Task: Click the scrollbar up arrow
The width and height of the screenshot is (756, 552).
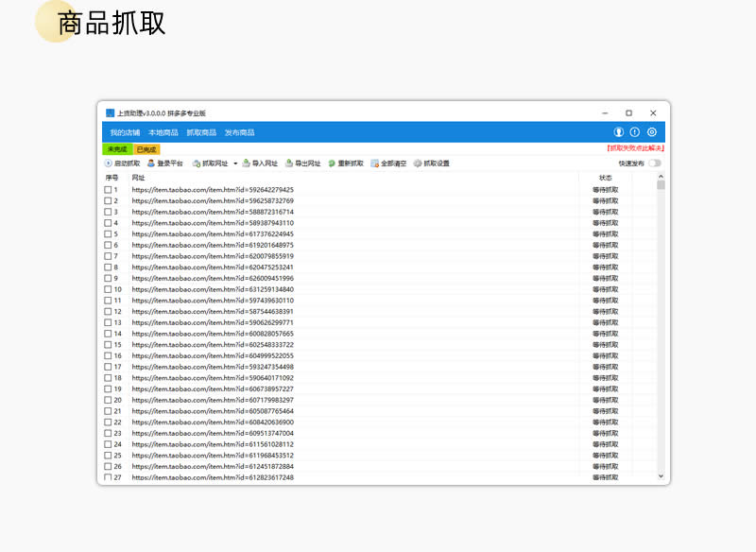Action: [x=661, y=177]
